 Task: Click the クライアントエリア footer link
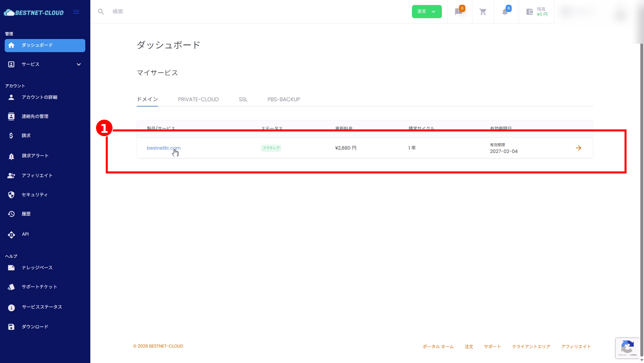[531, 347]
